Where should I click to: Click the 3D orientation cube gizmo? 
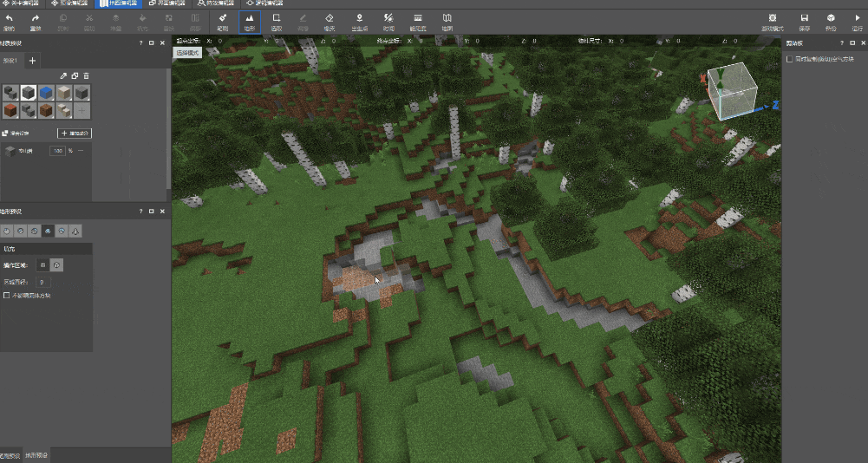coord(734,91)
